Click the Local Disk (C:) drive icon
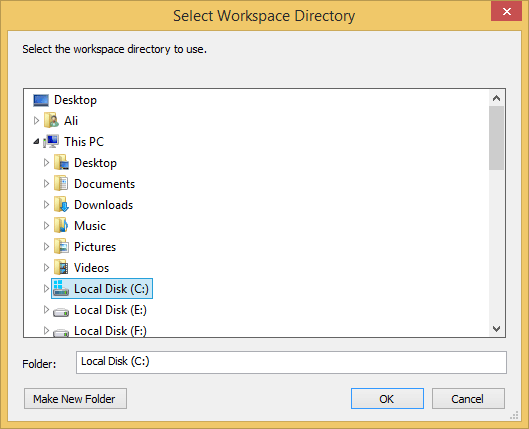 pyautogui.click(x=61, y=288)
